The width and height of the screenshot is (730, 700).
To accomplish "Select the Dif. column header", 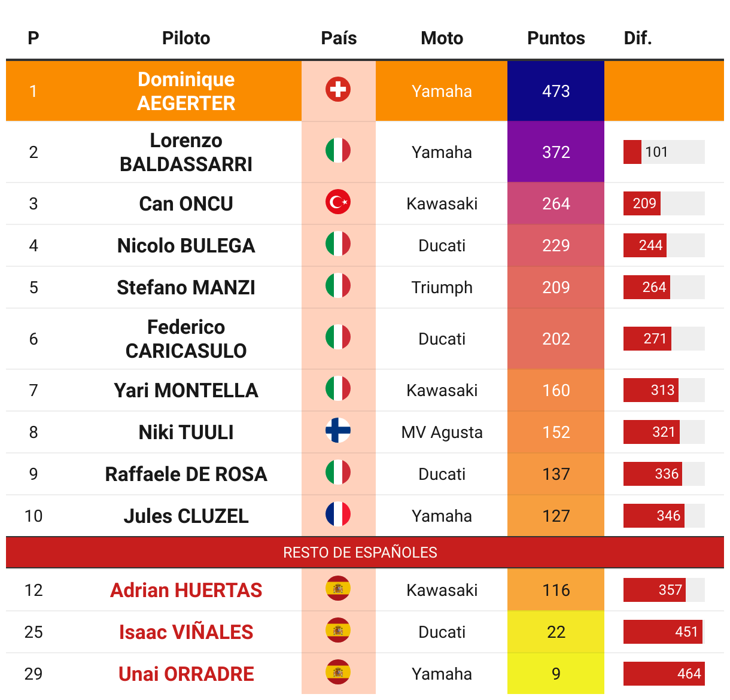I will 637,38.
